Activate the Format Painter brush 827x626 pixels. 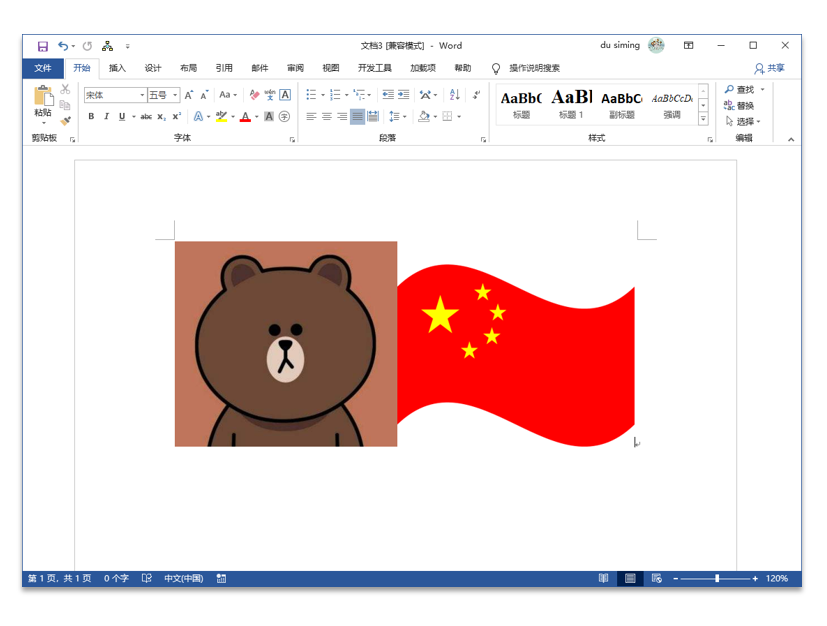click(65, 121)
